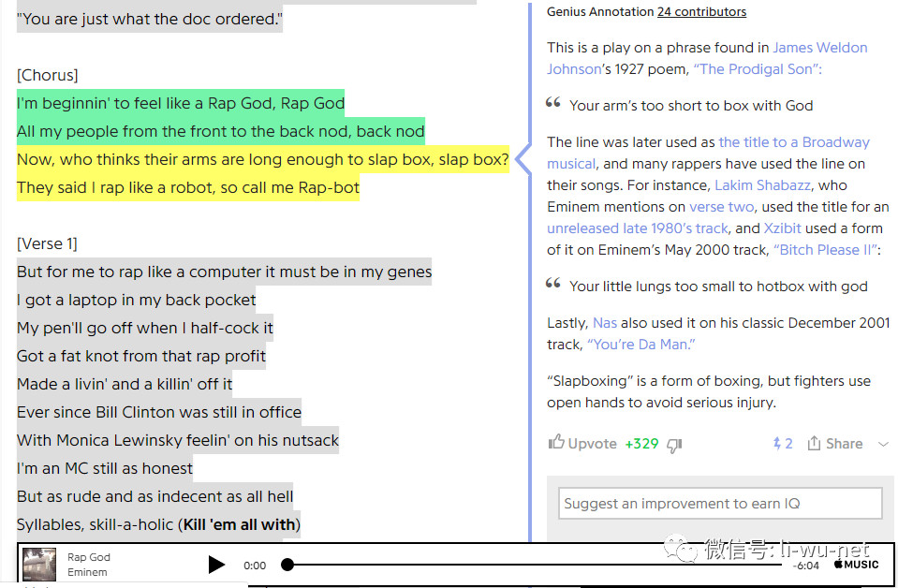Select lyric "They said I rap like a robot"

[x=188, y=187]
